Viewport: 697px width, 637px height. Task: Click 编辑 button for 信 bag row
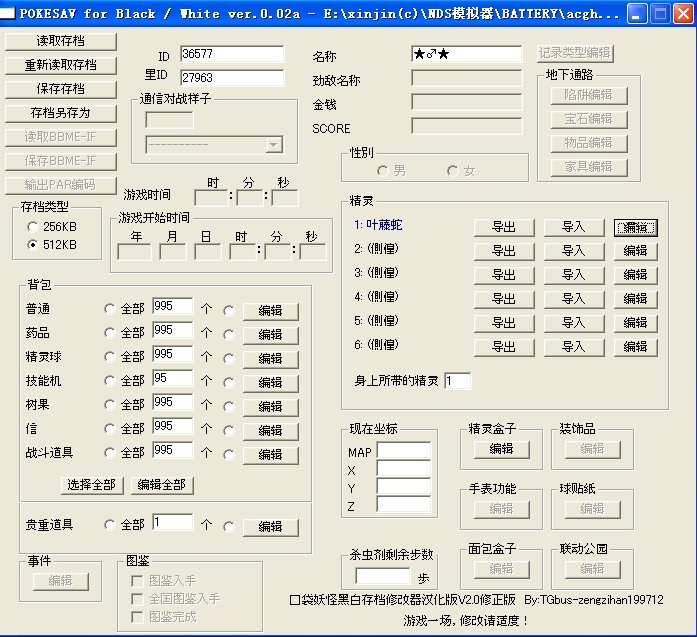pyautogui.click(x=271, y=431)
